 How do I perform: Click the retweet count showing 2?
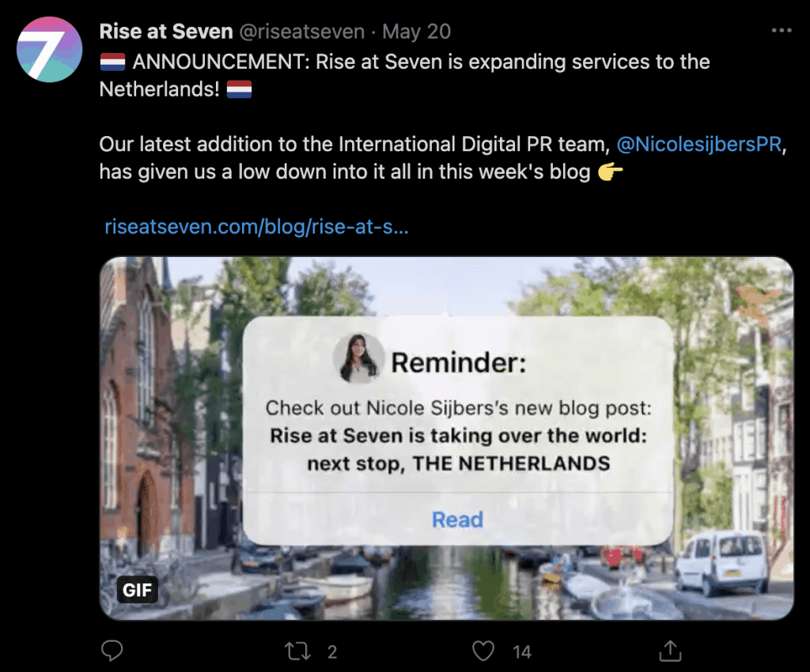[332, 652]
